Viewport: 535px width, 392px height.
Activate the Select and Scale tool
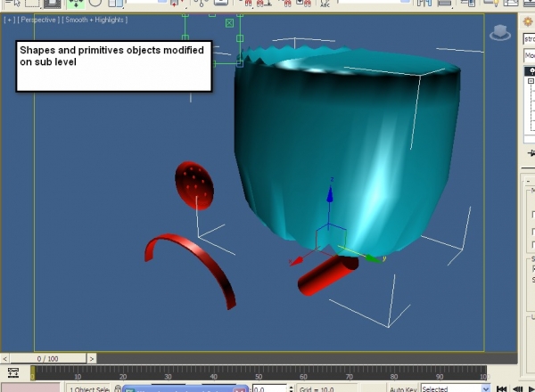point(115,3)
